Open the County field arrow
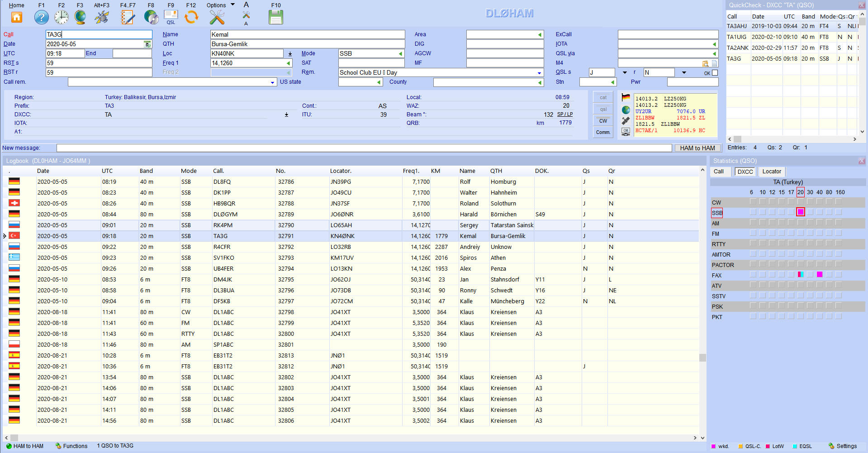This screenshot has height=453, width=868. (540, 82)
